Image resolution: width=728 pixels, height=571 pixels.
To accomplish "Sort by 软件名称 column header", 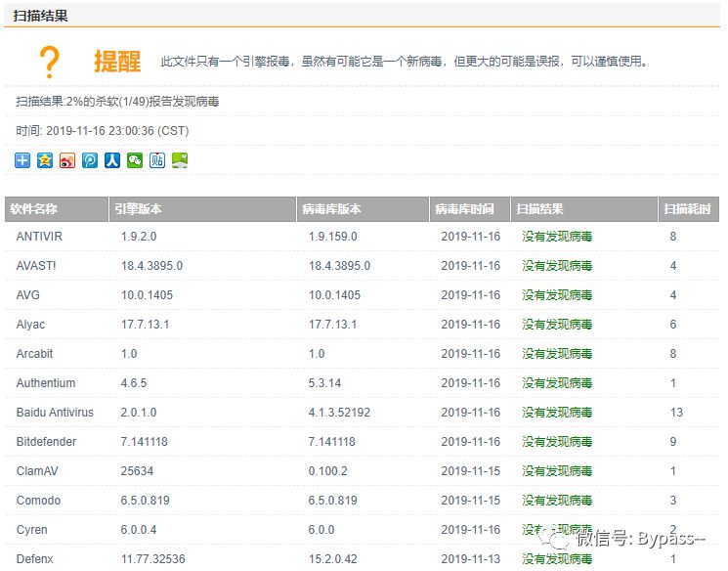I will [56, 209].
